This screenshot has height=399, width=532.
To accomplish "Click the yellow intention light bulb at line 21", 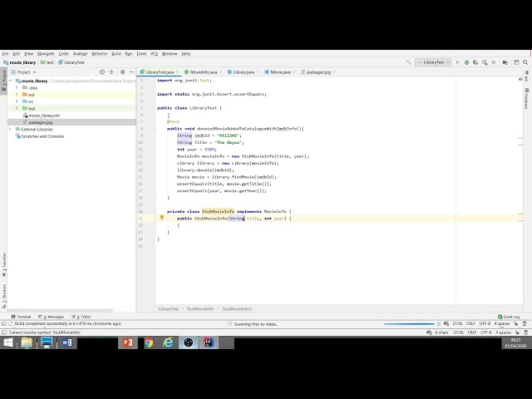I will coord(162,218).
